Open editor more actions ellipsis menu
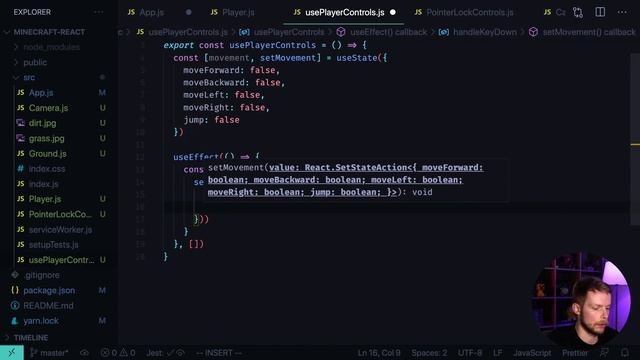Viewport: 640px width, 360px height. point(622,12)
